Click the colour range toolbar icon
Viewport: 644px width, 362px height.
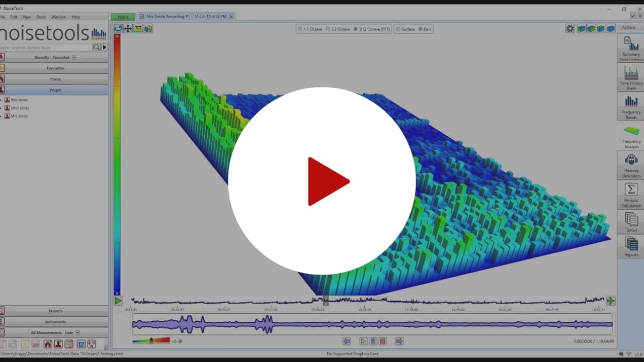pyautogui.click(x=138, y=29)
